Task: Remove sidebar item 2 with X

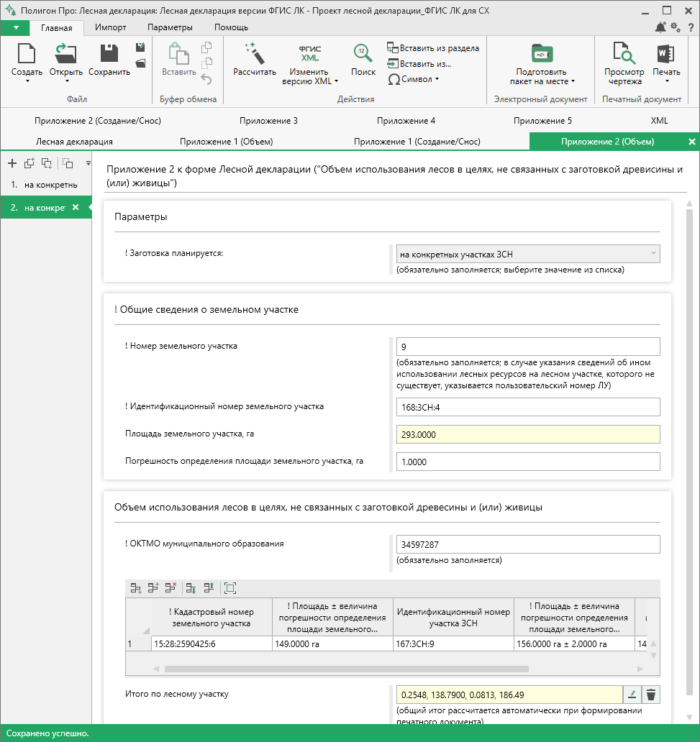Action: [76, 207]
